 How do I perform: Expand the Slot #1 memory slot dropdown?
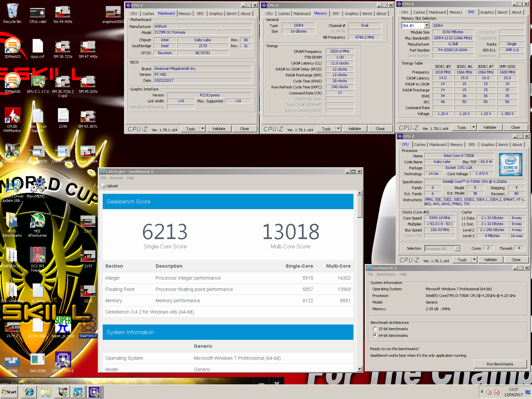427,26
